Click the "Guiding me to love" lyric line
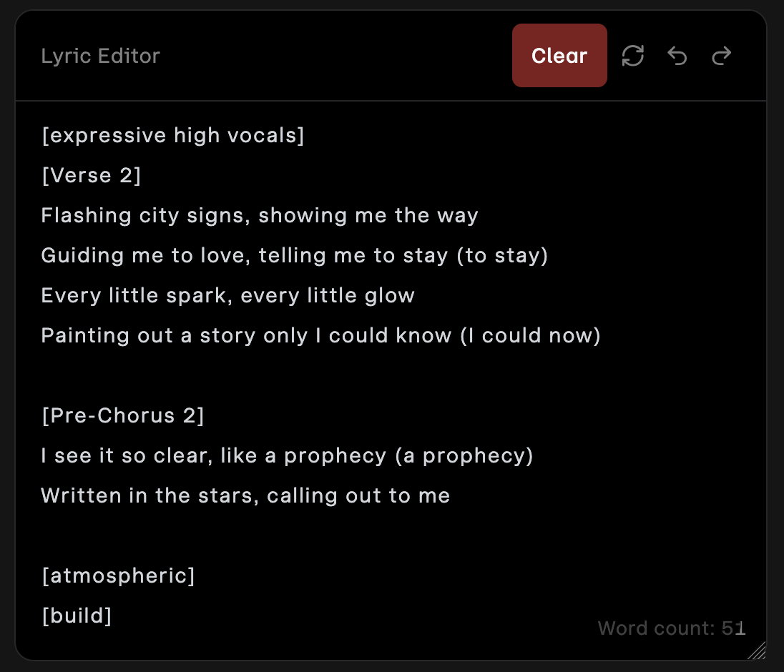Screen dimensions: 784x672 point(294,255)
